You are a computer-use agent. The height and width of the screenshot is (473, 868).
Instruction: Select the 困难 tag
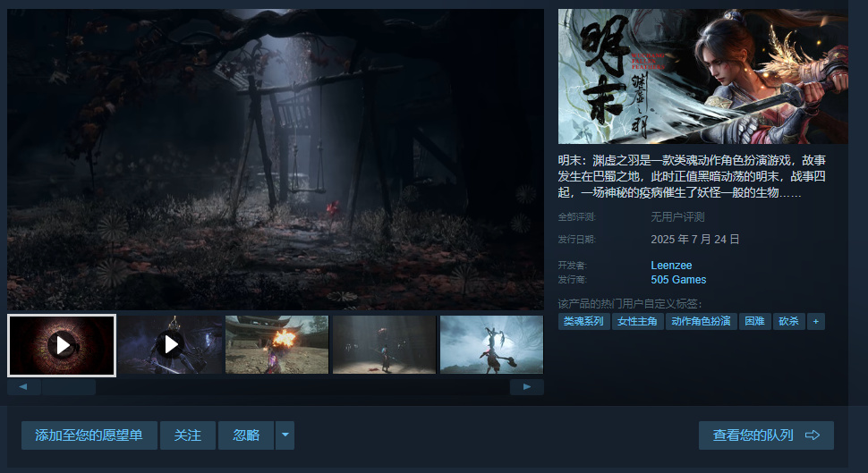point(754,321)
